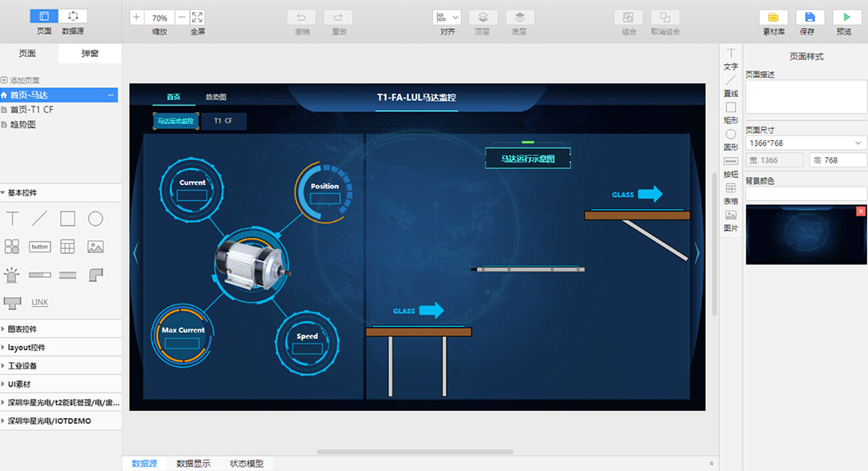Select the indicator light widget in 基本控件
This screenshot has width=868, height=471.
12,275
